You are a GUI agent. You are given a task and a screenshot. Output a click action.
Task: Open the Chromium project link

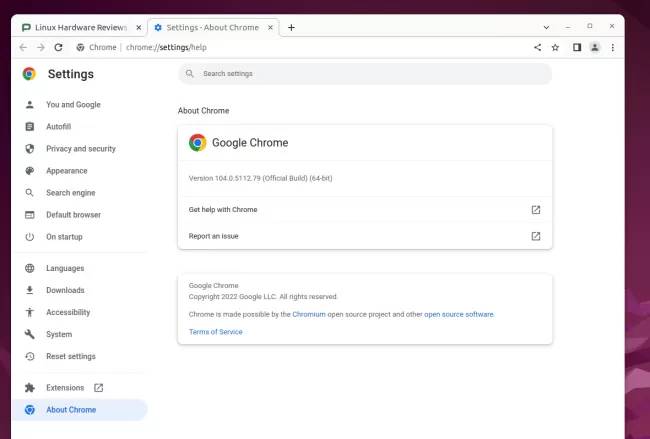(x=309, y=314)
